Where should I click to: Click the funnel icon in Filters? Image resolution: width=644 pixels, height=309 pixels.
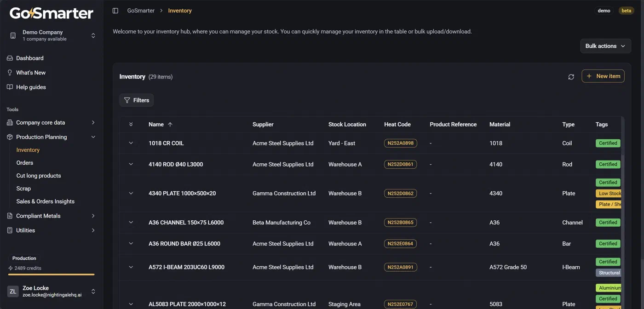pyautogui.click(x=127, y=100)
